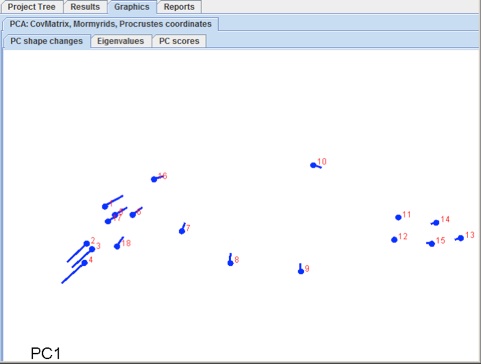This screenshot has width=481, height=364.
Task: Select landmark dot labeled 9
Action: (301, 271)
